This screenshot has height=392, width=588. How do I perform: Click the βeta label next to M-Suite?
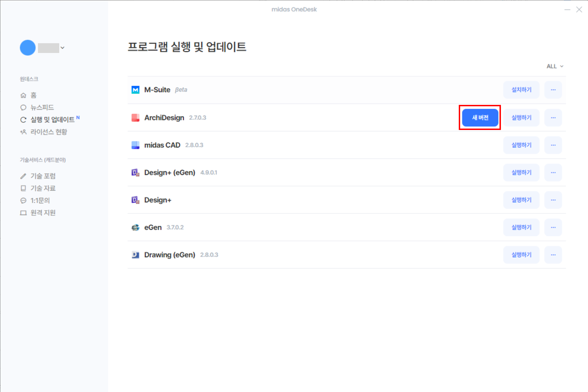pos(181,90)
